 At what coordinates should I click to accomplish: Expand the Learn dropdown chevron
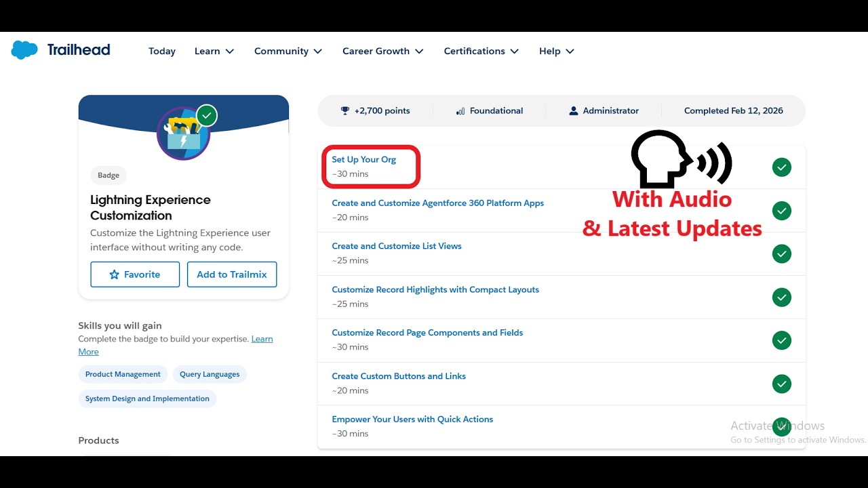(229, 52)
